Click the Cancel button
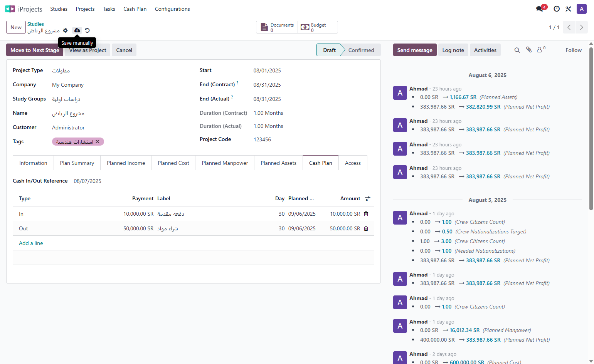The width and height of the screenshot is (594, 364). [124, 50]
